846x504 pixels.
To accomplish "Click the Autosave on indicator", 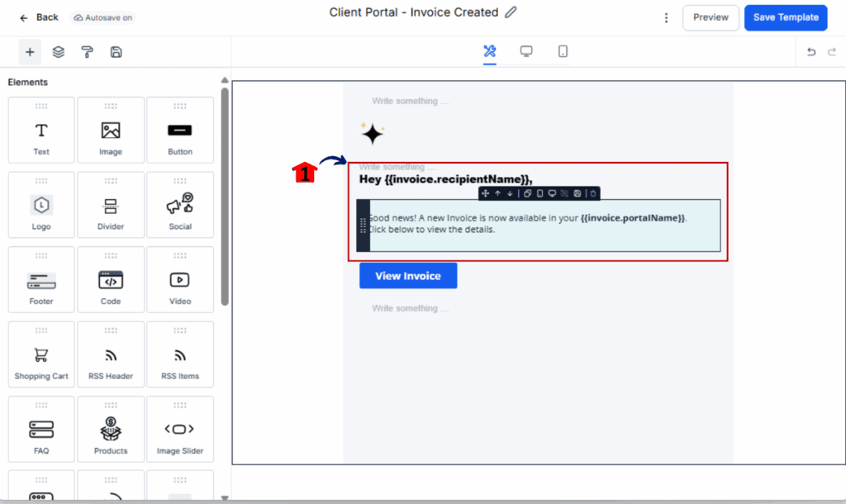I will tap(103, 18).
